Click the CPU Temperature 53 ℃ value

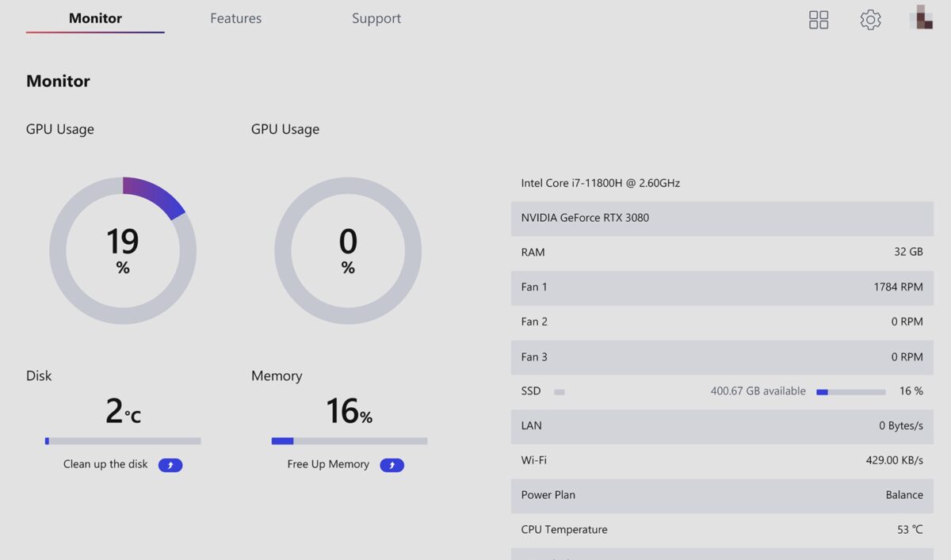click(910, 530)
